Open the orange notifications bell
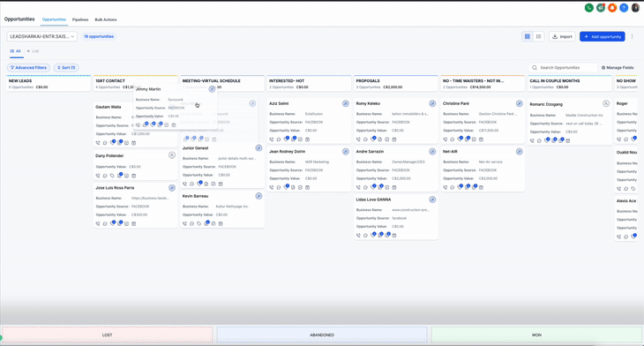This screenshot has width=644, height=346. 612,8
